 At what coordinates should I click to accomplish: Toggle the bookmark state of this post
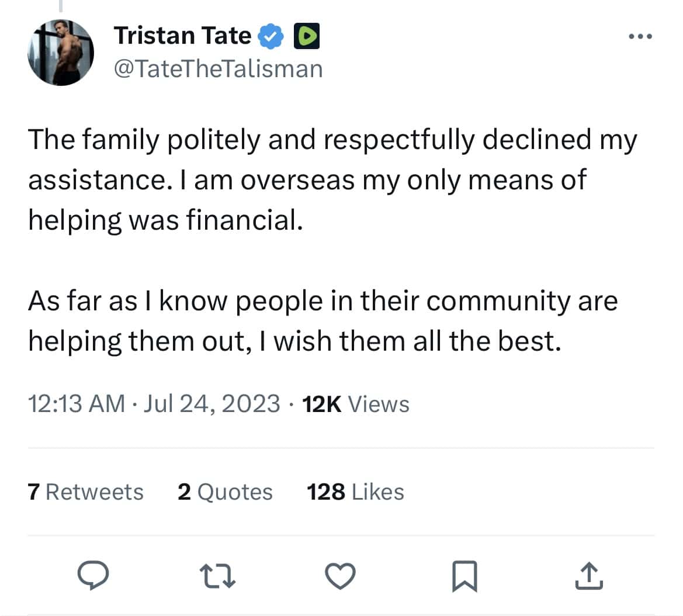464,576
